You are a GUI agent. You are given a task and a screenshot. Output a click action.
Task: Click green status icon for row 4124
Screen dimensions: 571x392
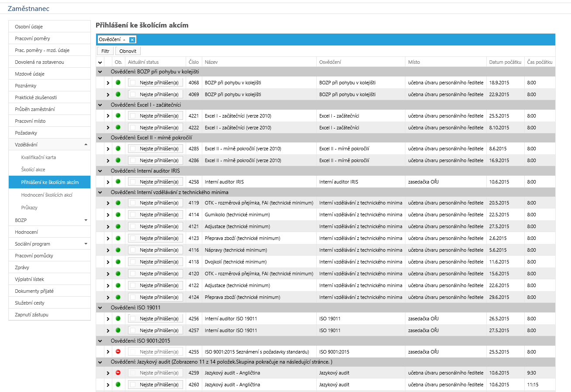point(118,297)
